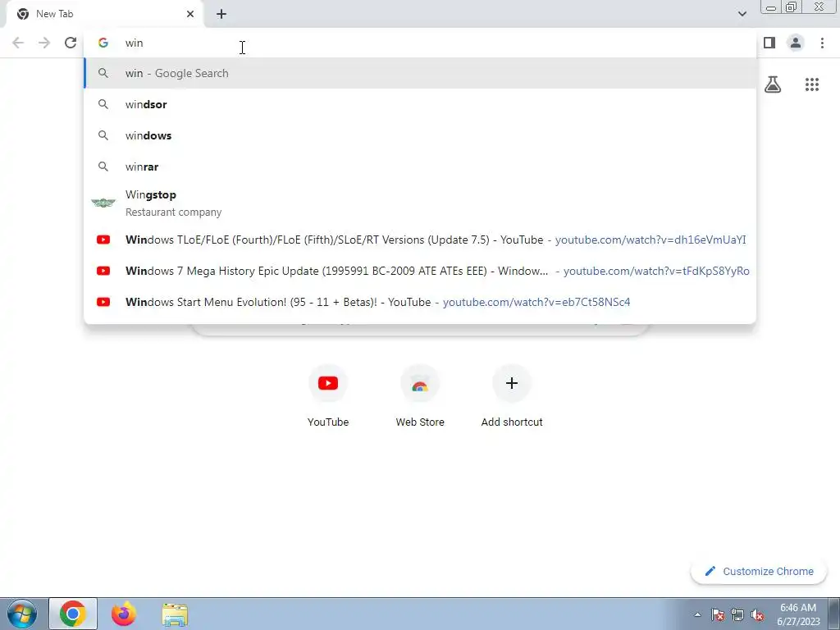
Task: Open Chrome's three-dot menu
Action: click(x=822, y=43)
